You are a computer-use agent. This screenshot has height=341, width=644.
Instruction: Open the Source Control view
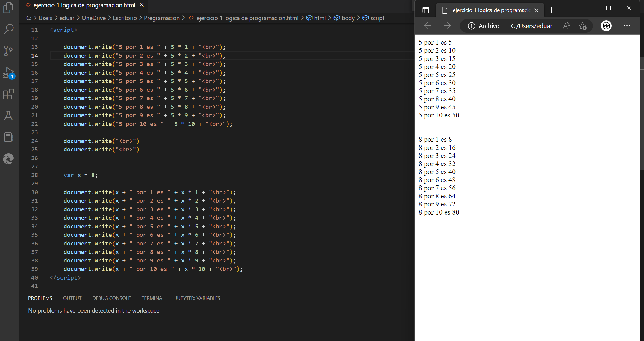[x=8, y=51]
